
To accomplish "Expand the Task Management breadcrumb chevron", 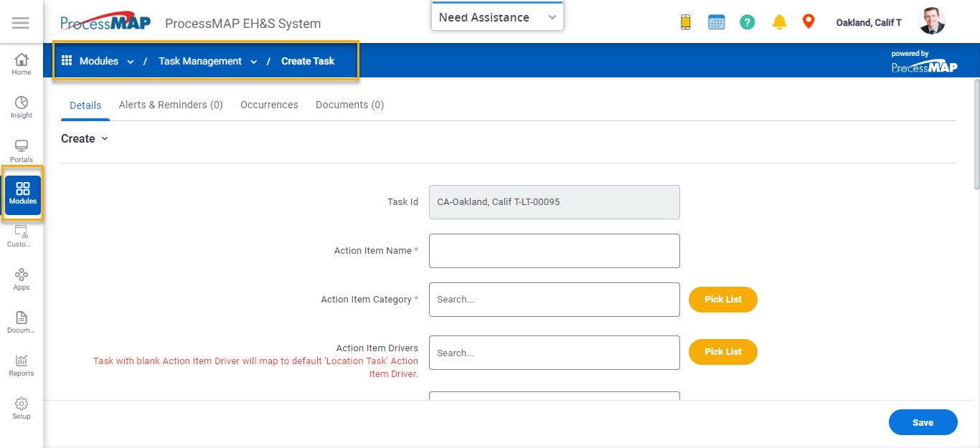I will pyautogui.click(x=254, y=62).
